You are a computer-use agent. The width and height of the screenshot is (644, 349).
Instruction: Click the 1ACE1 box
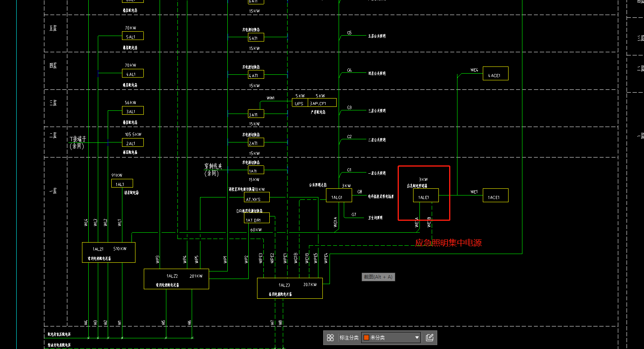[x=495, y=195]
